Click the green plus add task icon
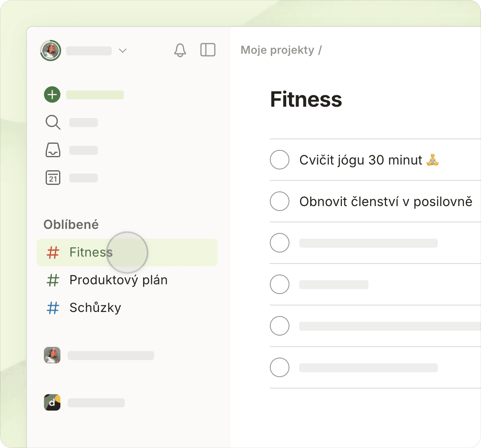The image size is (481, 448). click(52, 94)
